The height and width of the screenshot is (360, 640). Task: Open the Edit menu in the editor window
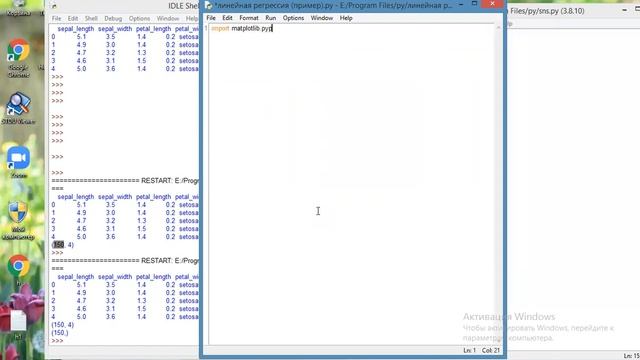pos(227,18)
